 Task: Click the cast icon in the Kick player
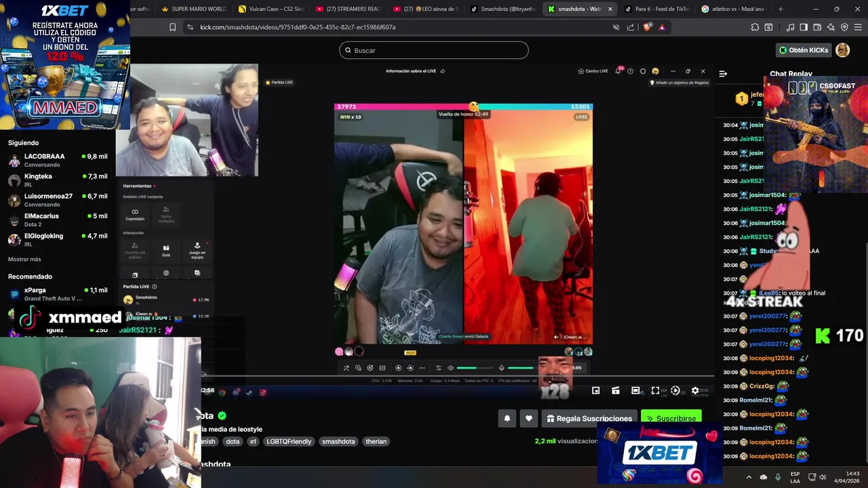click(615, 390)
